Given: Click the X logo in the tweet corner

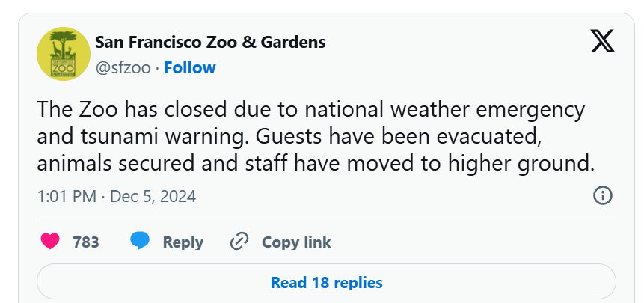Looking at the screenshot, I should pos(603,41).
